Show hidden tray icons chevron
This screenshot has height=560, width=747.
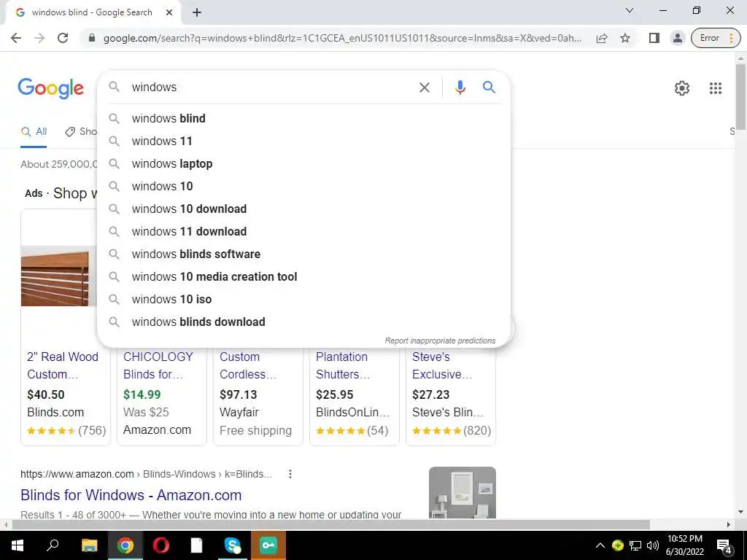(600, 545)
